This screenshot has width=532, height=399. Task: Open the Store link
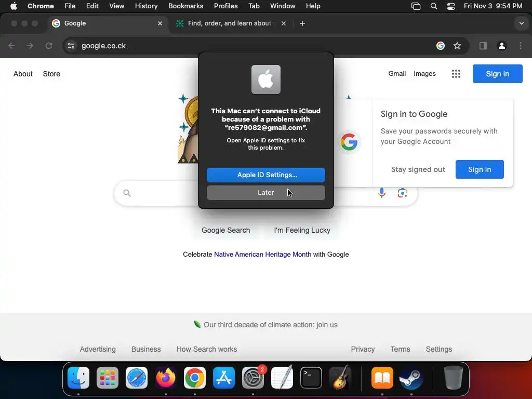(51, 74)
